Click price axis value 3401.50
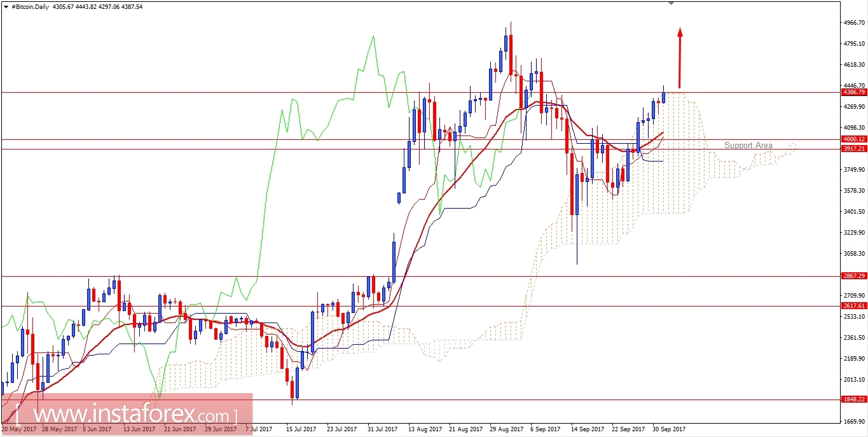The width and height of the screenshot is (868, 437). coord(854,212)
